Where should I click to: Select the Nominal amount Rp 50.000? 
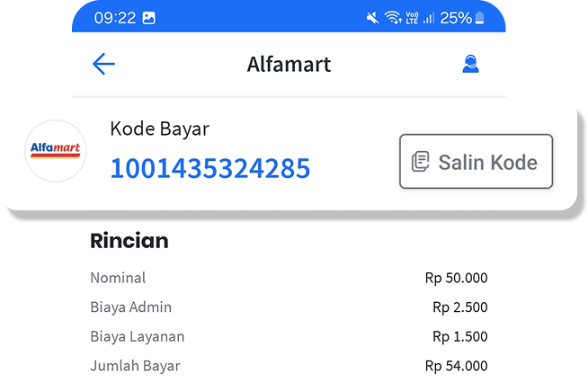click(456, 278)
